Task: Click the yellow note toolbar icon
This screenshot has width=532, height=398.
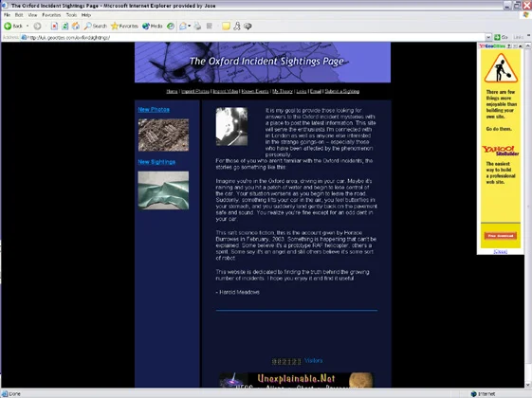Action: (226, 27)
